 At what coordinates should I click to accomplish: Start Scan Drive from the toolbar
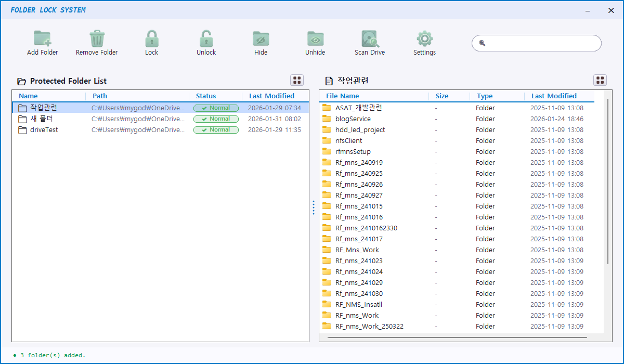point(370,38)
